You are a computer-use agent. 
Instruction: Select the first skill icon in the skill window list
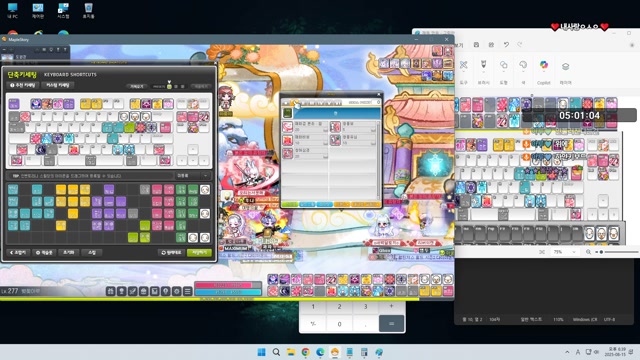point(287,127)
